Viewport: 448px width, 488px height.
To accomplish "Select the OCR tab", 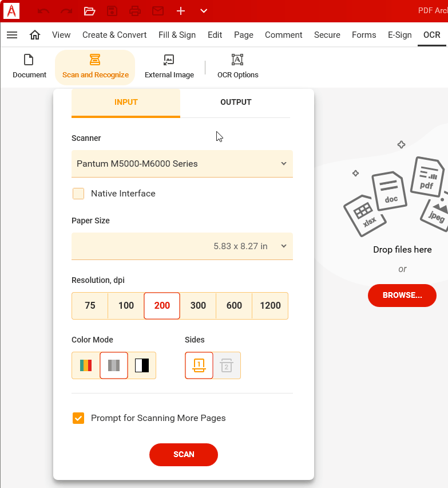I will pos(432,35).
